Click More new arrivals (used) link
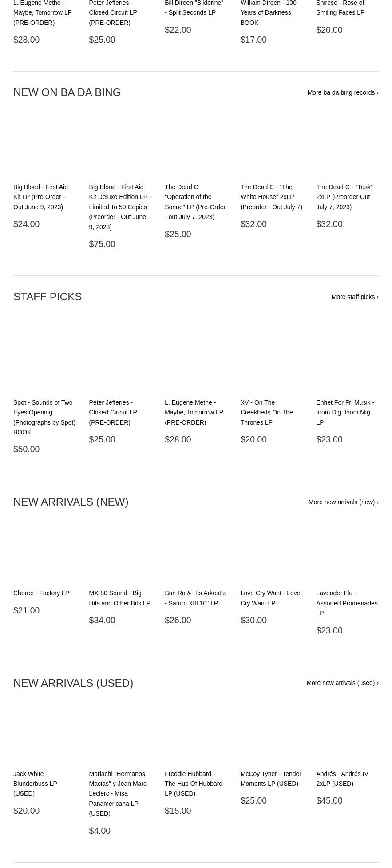The height and width of the screenshot is (868, 392). (x=342, y=683)
